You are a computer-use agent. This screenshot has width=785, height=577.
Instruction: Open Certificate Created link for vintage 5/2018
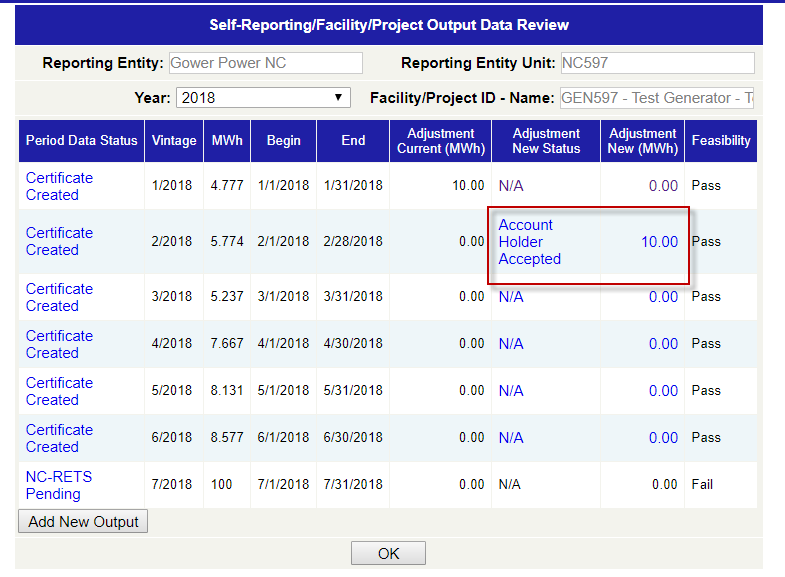click(59, 391)
